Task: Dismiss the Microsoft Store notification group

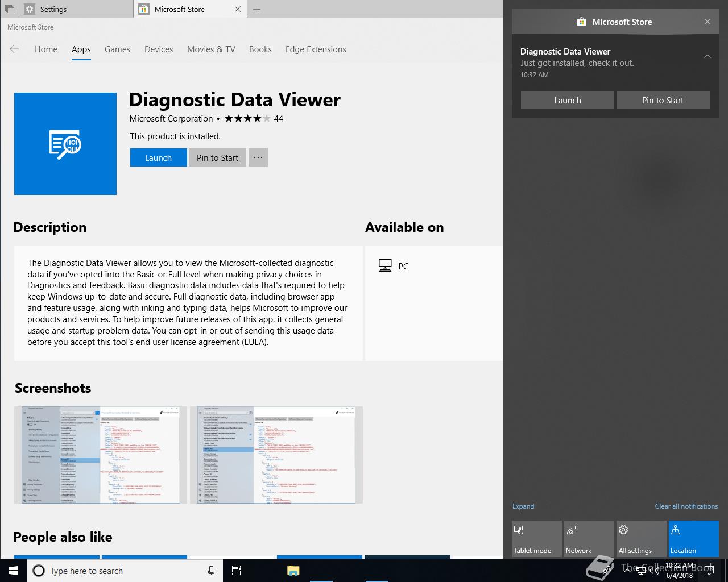Action: tap(708, 22)
